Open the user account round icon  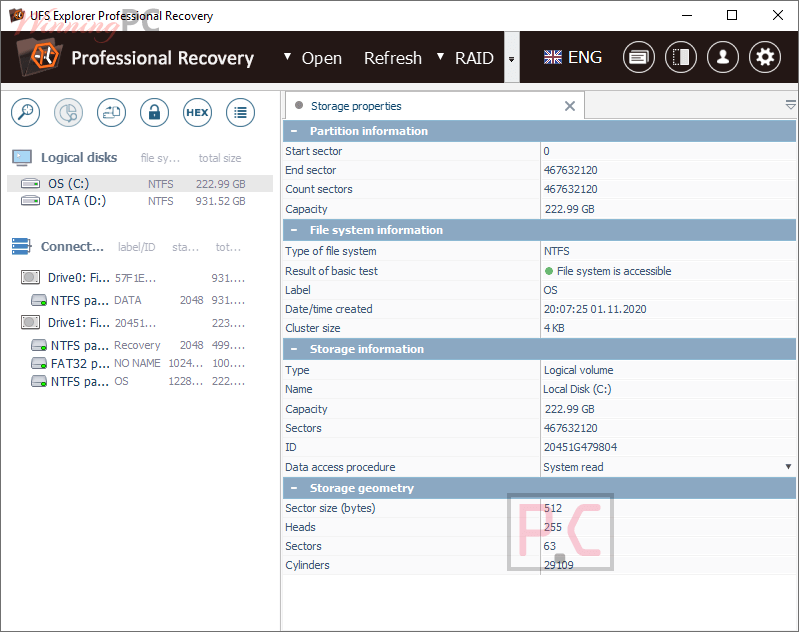point(723,57)
